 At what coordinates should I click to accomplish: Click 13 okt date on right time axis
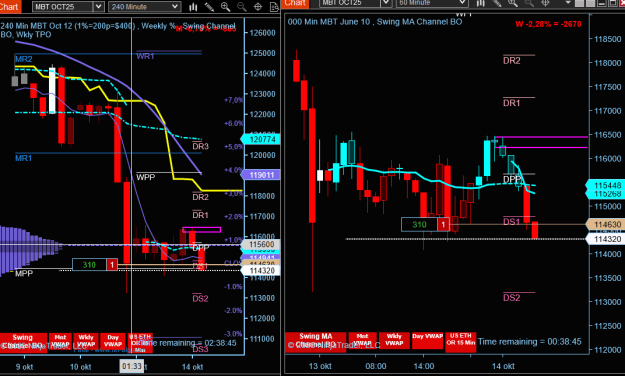320,366
